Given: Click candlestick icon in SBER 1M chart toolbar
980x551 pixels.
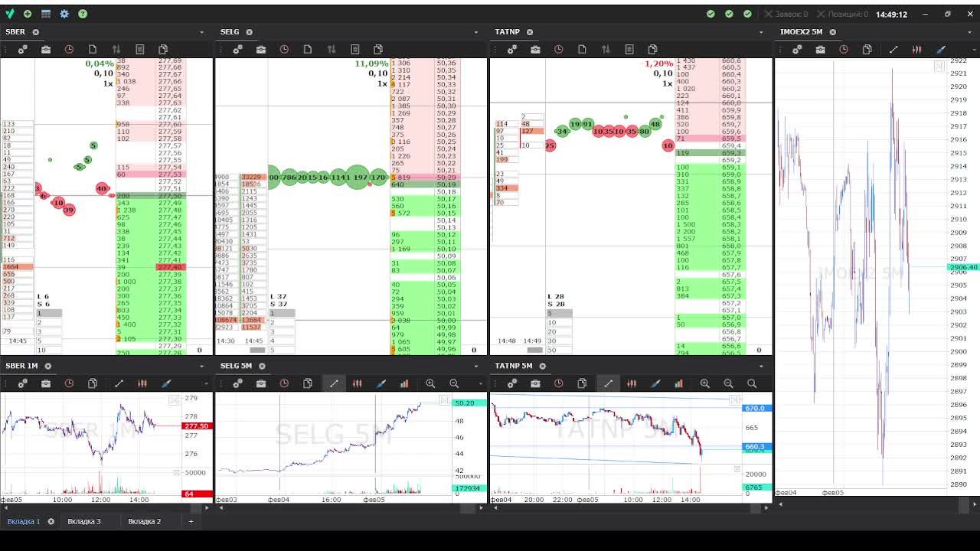Looking at the screenshot, I should [142, 383].
